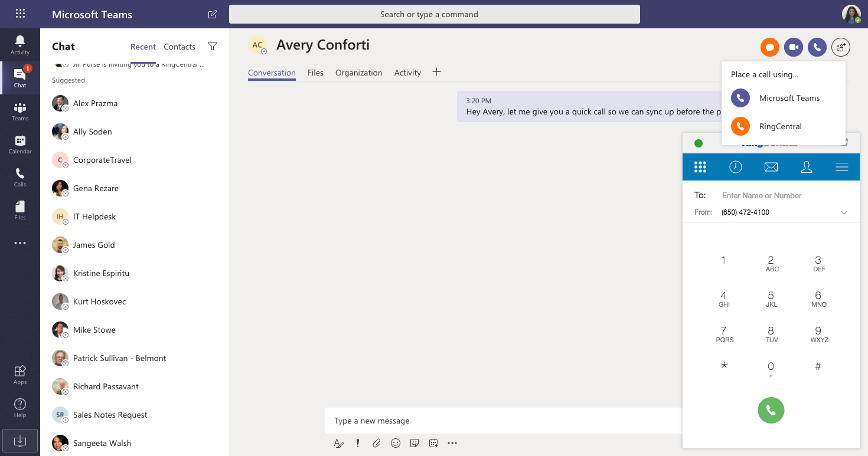This screenshot has height=456, width=868.
Task: Open the sticker picker
Action: pyautogui.click(x=415, y=443)
